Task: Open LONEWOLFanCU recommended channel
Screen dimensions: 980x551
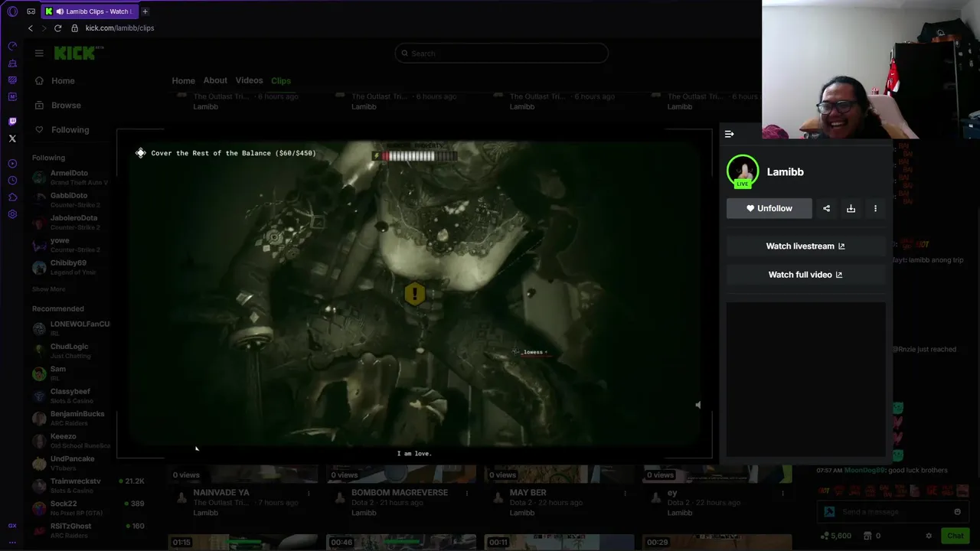Action: click(x=70, y=328)
